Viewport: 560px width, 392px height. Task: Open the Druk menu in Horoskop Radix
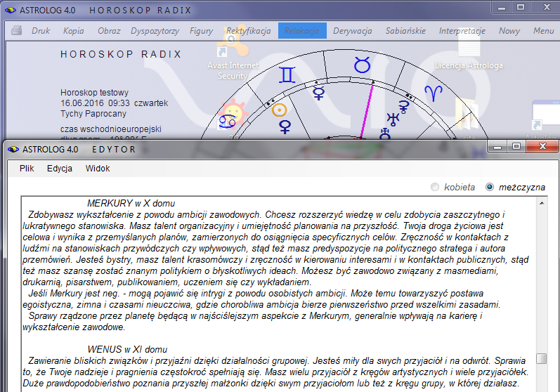(41, 31)
